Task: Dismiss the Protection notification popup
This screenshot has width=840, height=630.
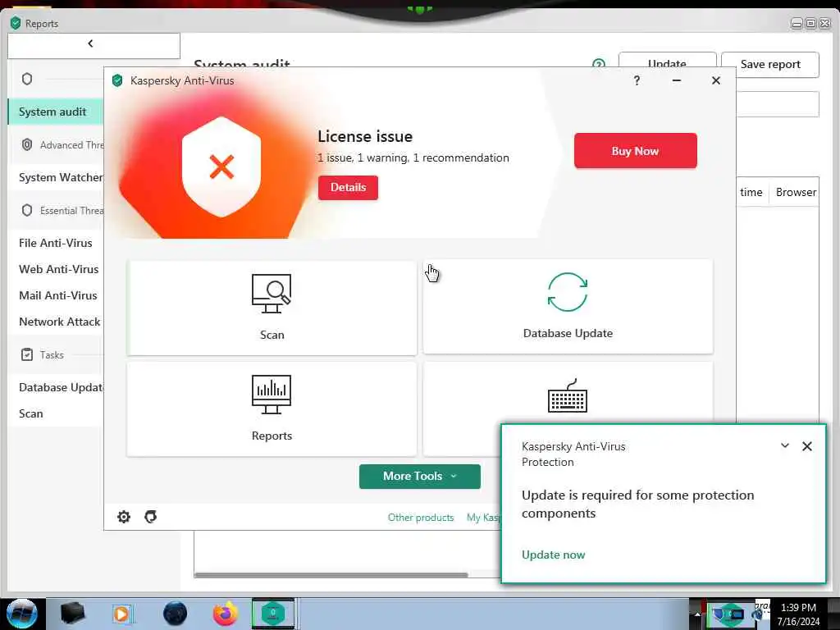Action: pos(807,446)
